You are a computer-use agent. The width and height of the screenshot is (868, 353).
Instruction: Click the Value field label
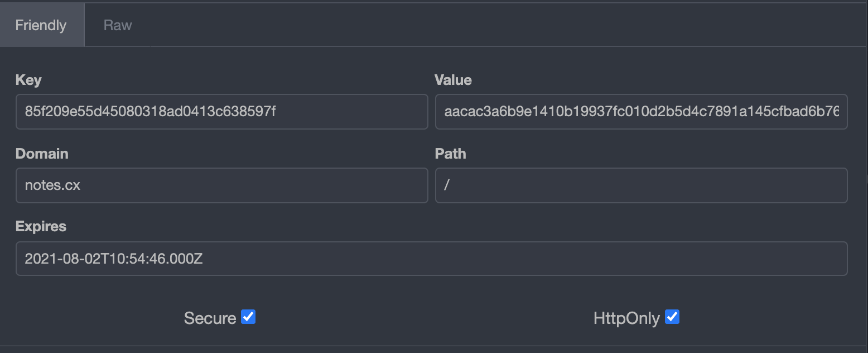point(453,80)
